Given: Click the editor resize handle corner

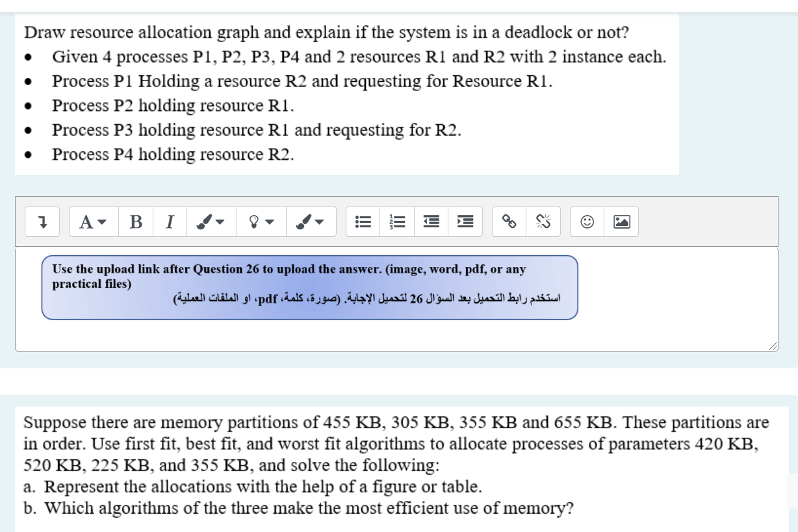Looking at the screenshot, I should [x=772, y=347].
